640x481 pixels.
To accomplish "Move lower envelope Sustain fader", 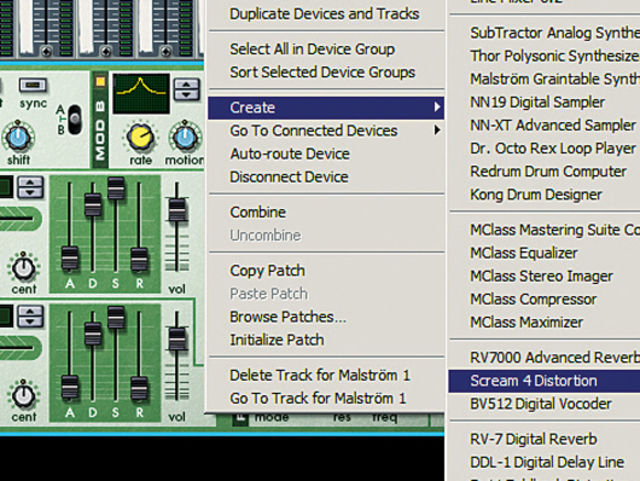I will (116, 317).
